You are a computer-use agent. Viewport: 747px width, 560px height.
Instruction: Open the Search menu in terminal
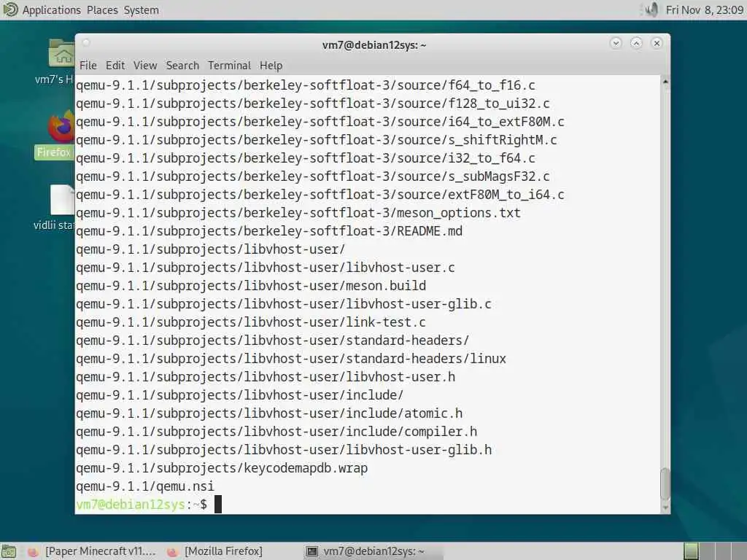pos(182,65)
